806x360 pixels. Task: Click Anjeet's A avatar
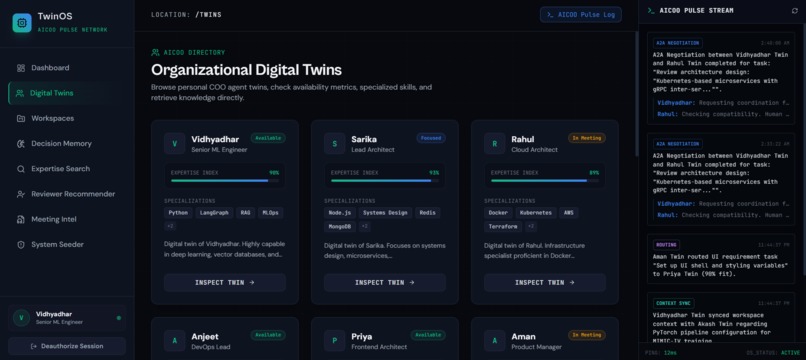174,340
